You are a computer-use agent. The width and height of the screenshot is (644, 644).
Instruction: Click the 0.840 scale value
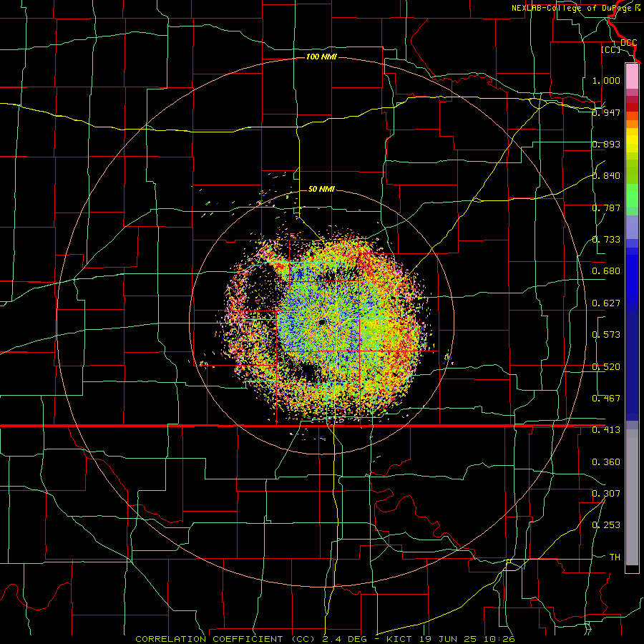coord(606,176)
